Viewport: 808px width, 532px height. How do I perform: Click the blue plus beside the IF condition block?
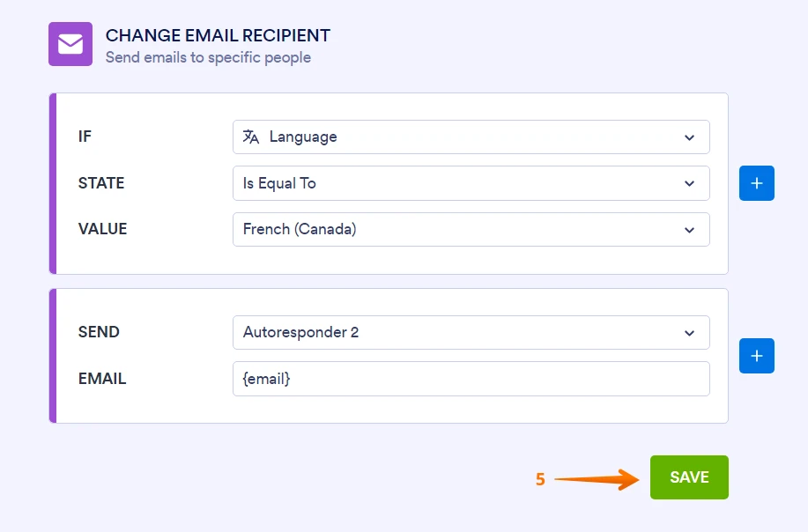(756, 182)
